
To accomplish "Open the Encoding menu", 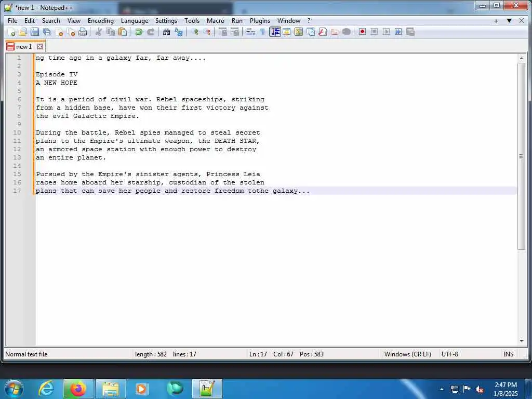I will 100,21.
